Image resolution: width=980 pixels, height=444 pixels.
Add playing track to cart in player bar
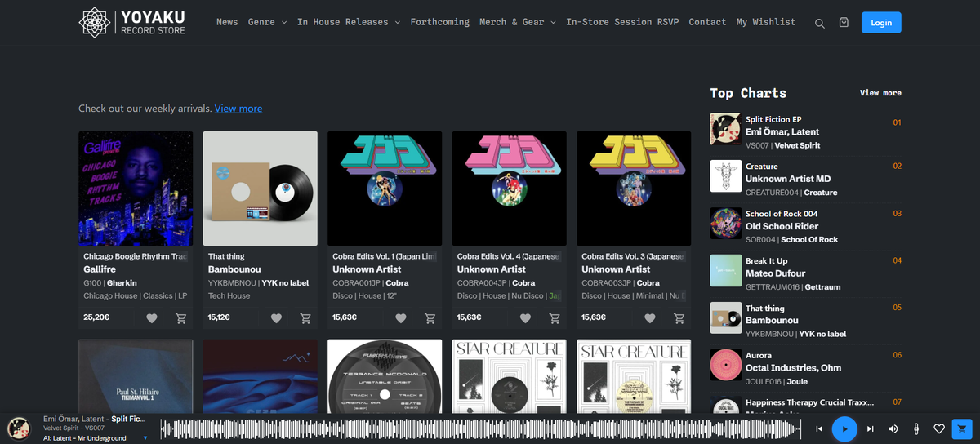963,428
